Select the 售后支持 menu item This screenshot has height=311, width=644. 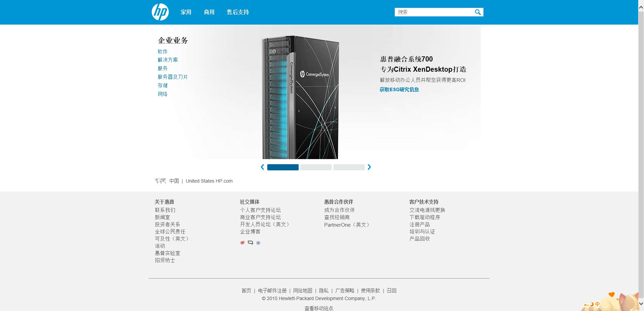(237, 12)
